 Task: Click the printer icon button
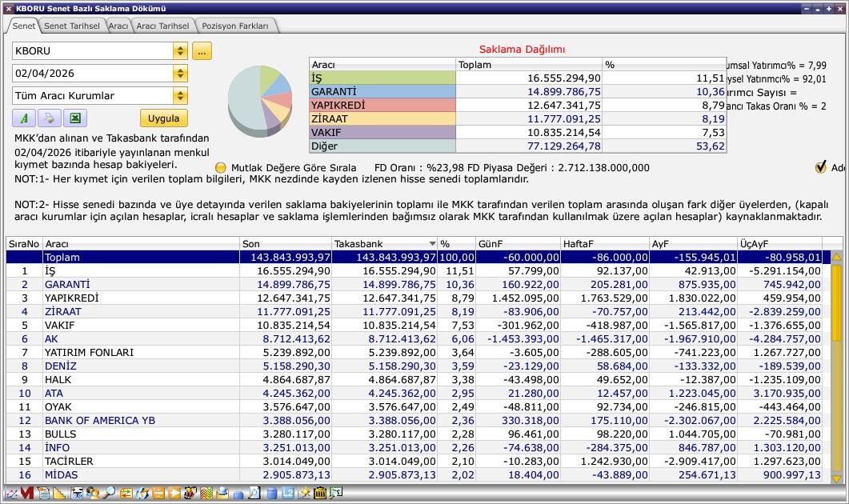click(x=49, y=118)
